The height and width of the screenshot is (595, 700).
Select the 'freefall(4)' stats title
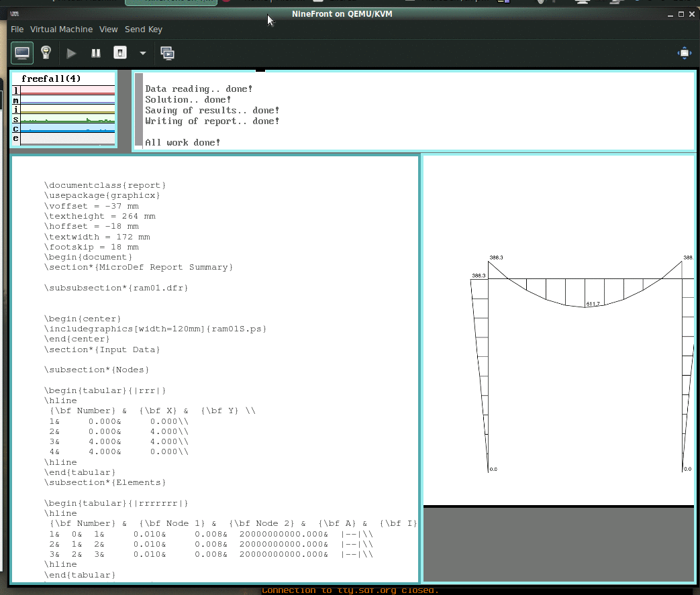[51, 78]
